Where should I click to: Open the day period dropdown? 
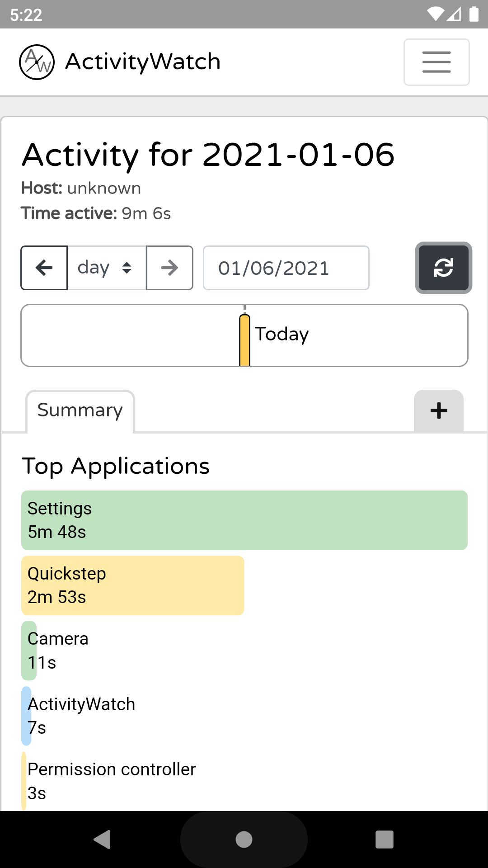(107, 268)
